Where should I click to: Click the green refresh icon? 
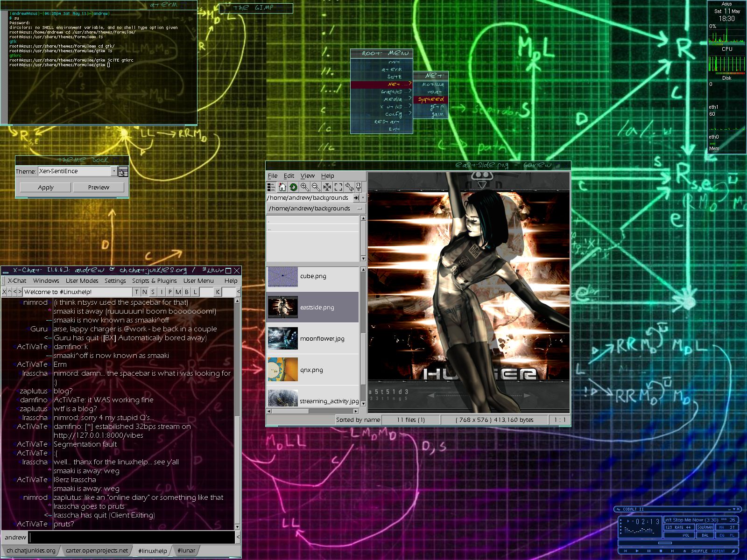pyautogui.click(x=293, y=187)
